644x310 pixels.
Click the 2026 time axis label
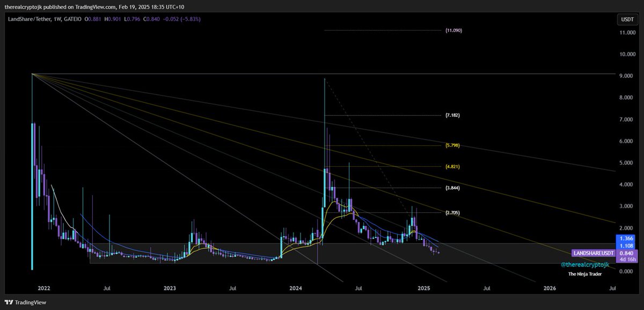click(x=550, y=288)
